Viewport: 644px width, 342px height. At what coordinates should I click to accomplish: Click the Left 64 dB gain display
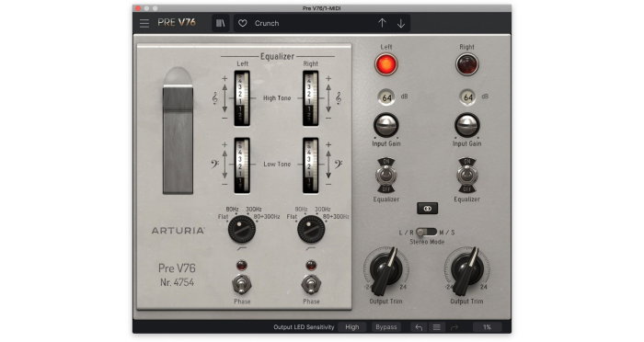click(x=386, y=97)
